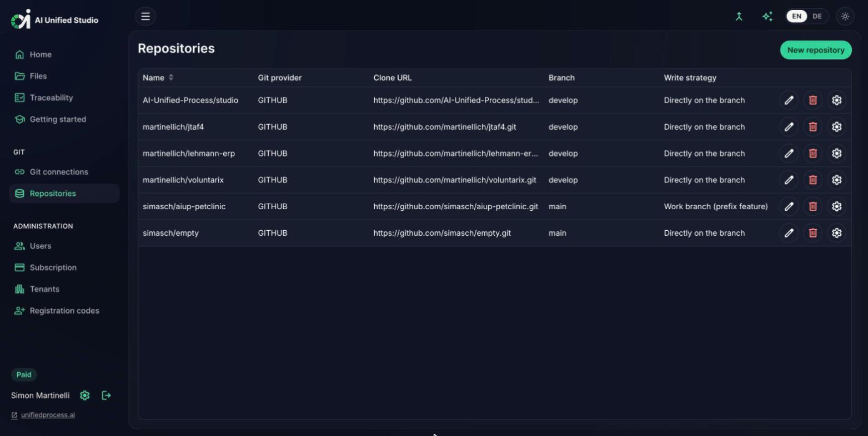Open Tenants in the sidebar
The height and width of the screenshot is (436, 868).
pos(64,289)
